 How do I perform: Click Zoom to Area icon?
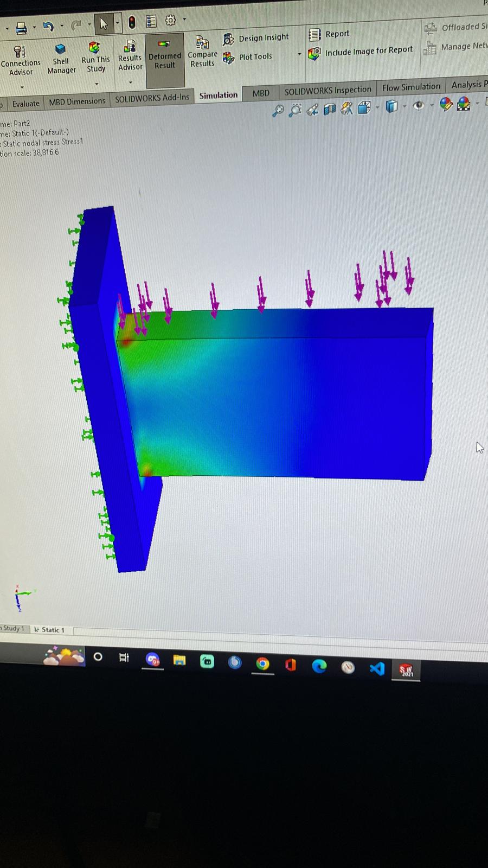pyautogui.click(x=296, y=110)
